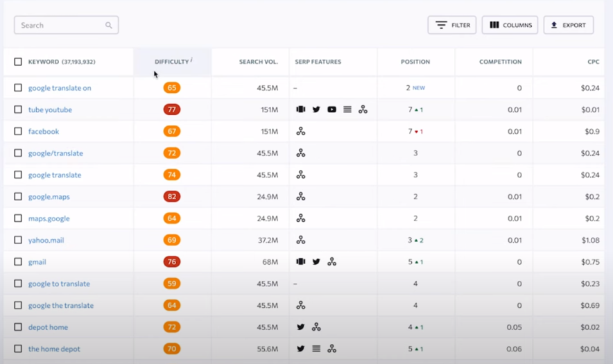613x364 pixels.
Task: Sort by the Difficulty column header
Action: click(x=171, y=62)
